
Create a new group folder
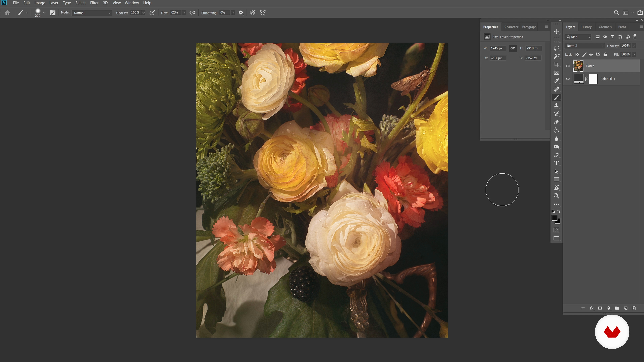click(x=617, y=308)
